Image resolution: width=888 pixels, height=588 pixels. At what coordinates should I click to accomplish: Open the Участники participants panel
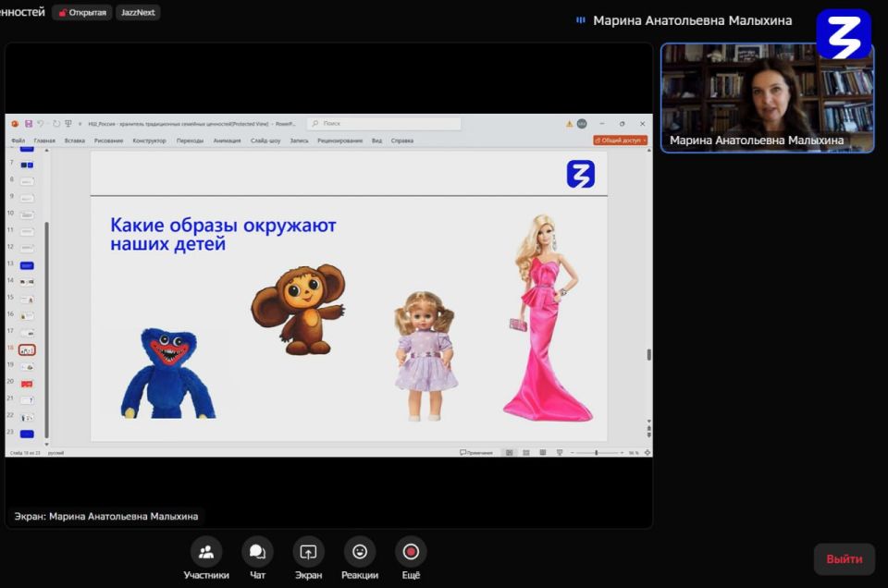[206, 558]
